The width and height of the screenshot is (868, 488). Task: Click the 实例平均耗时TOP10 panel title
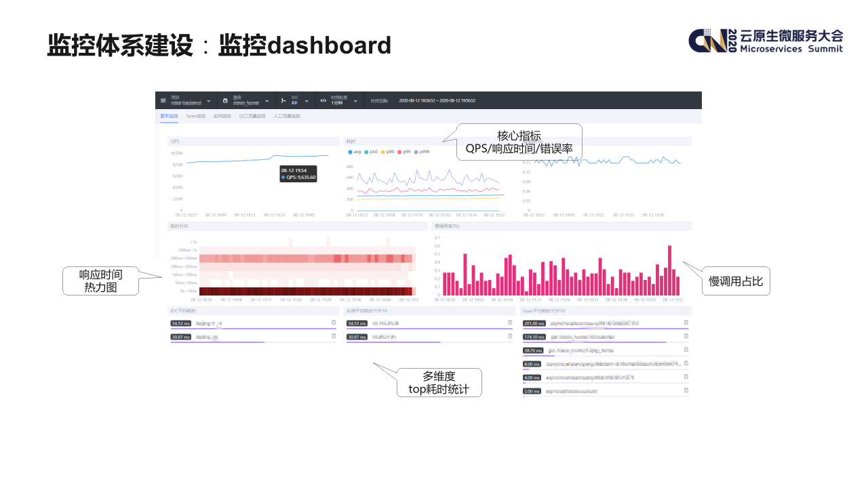coord(368,310)
